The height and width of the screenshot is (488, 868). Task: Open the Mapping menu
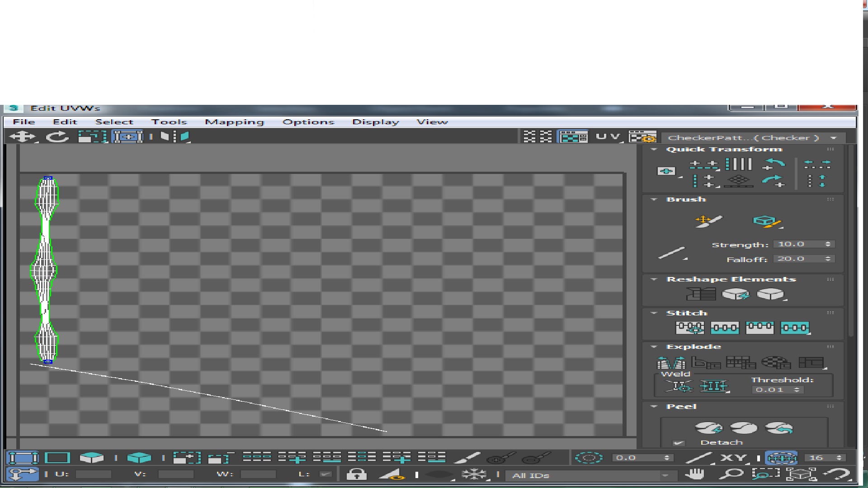click(x=234, y=122)
